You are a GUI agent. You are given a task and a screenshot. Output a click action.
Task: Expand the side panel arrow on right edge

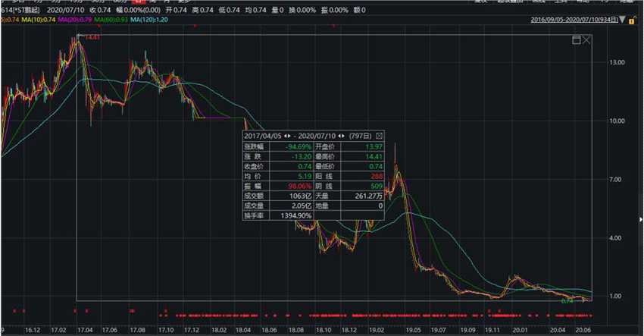point(641,220)
